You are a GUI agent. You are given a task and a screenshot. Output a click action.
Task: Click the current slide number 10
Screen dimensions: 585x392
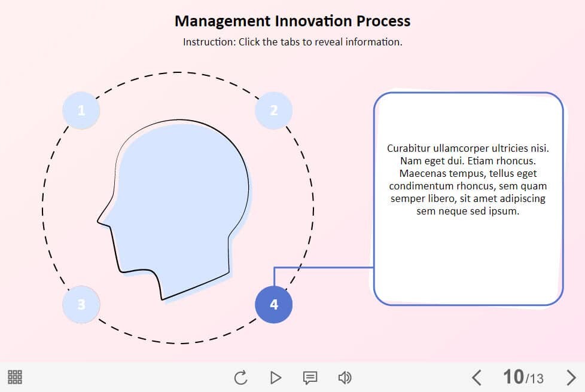coord(513,377)
